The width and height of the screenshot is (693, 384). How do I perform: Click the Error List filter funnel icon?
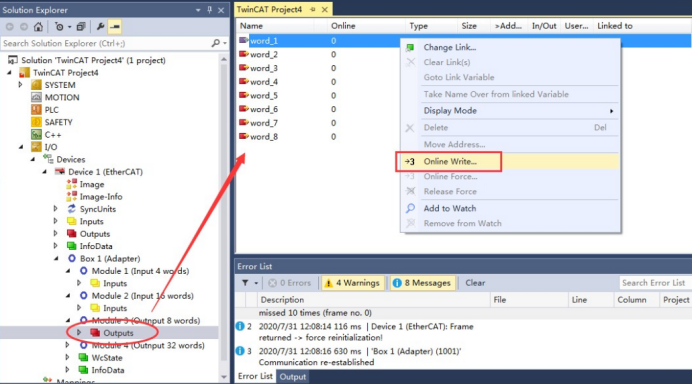point(245,283)
